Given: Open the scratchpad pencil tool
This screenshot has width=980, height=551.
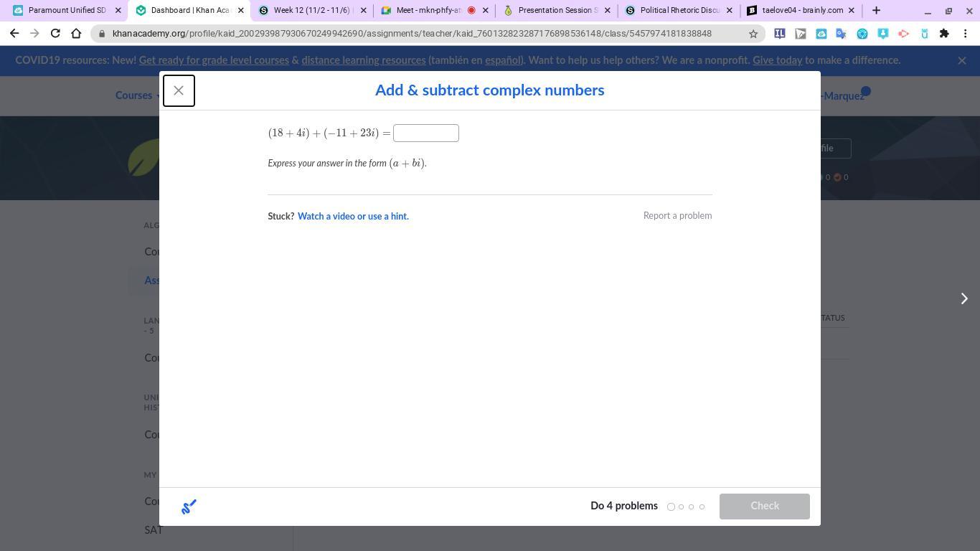Looking at the screenshot, I should tap(189, 507).
